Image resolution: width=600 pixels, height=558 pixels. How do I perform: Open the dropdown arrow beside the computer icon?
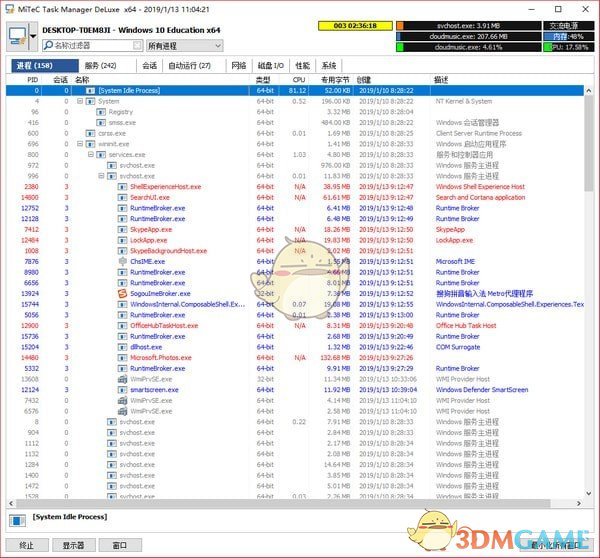(33, 36)
